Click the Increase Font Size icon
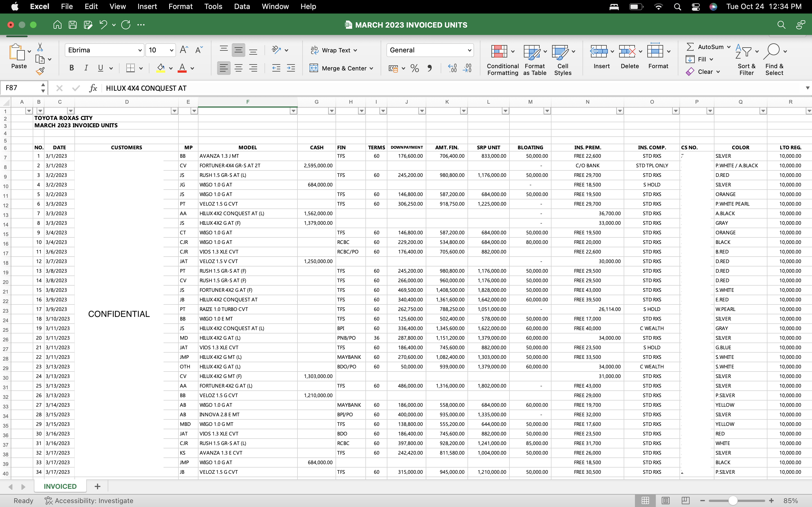This screenshot has width=812, height=507. [184, 50]
